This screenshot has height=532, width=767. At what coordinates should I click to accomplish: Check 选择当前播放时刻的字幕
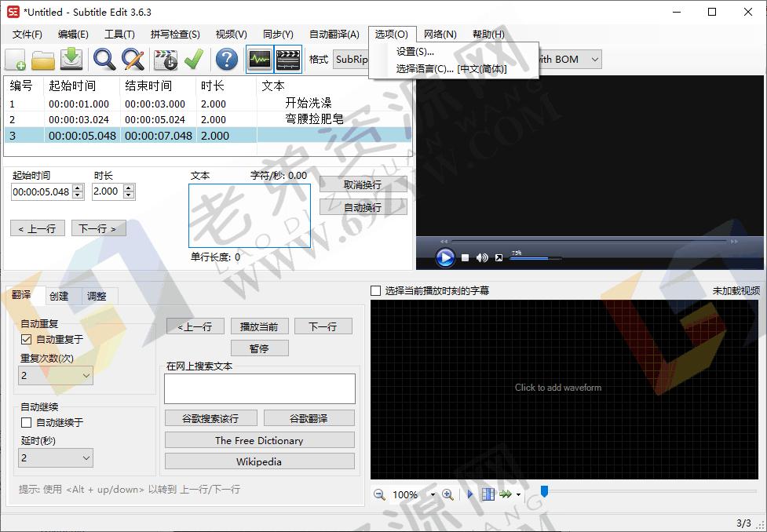tap(374, 290)
